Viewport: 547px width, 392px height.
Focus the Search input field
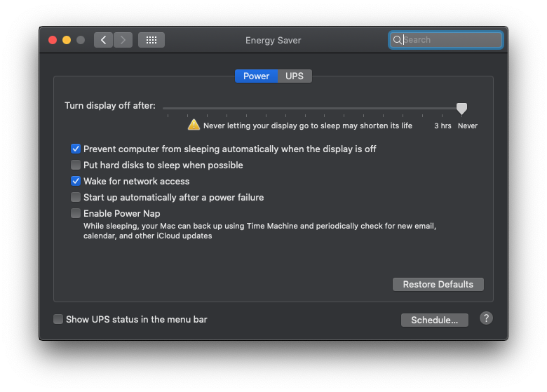[446, 40]
